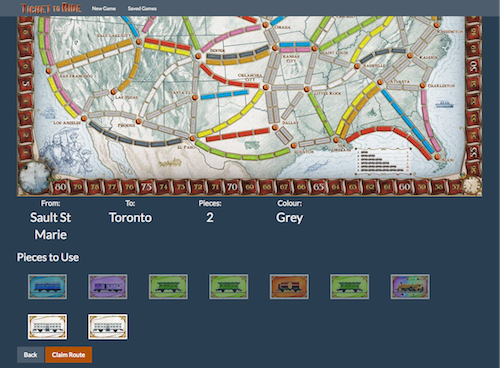Viewport: 500px width, 368px height.
Task: Click the Las Vegas city marker
Action: (113, 91)
